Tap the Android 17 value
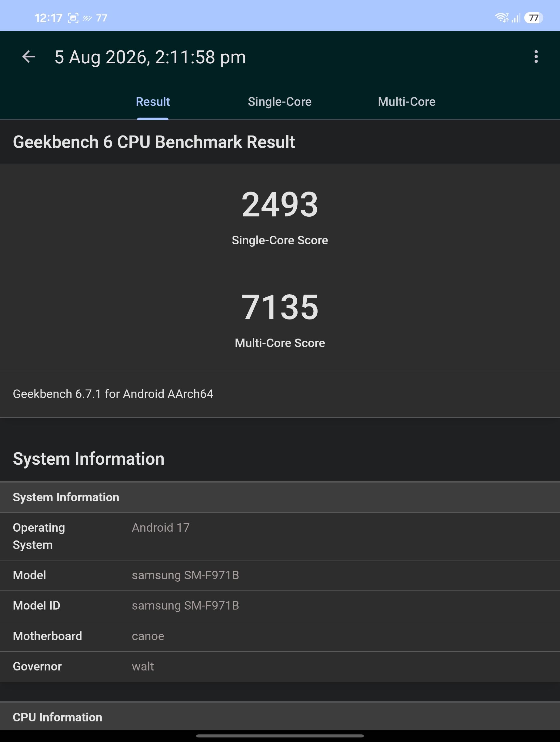This screenshot has height=742, width=560. tap(161, 528)
